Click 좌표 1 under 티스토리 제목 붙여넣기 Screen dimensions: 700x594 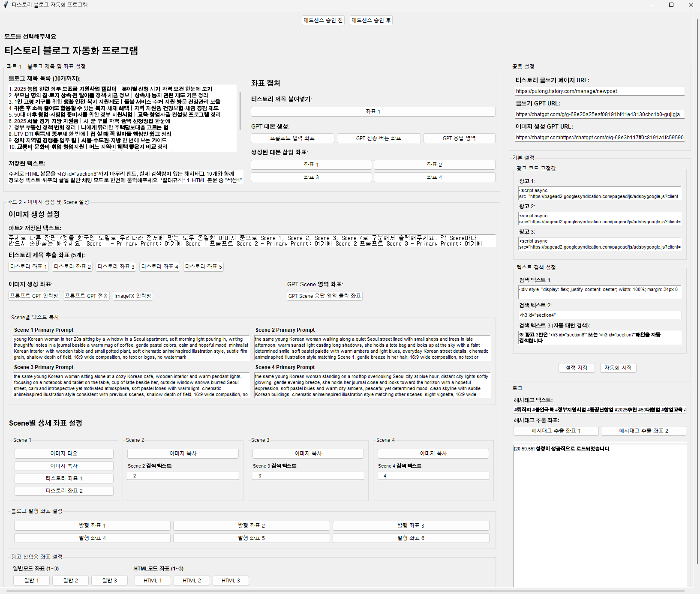coord(373,111)
